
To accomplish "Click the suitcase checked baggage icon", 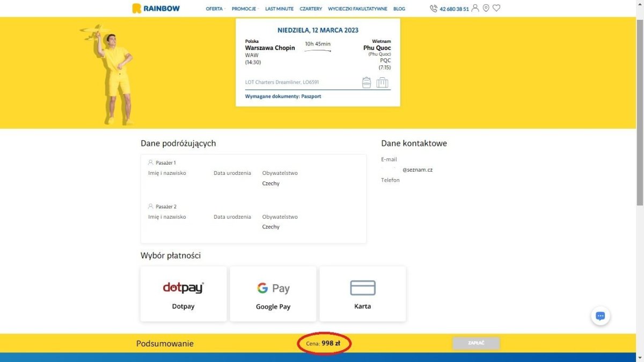I will (382, 83).
